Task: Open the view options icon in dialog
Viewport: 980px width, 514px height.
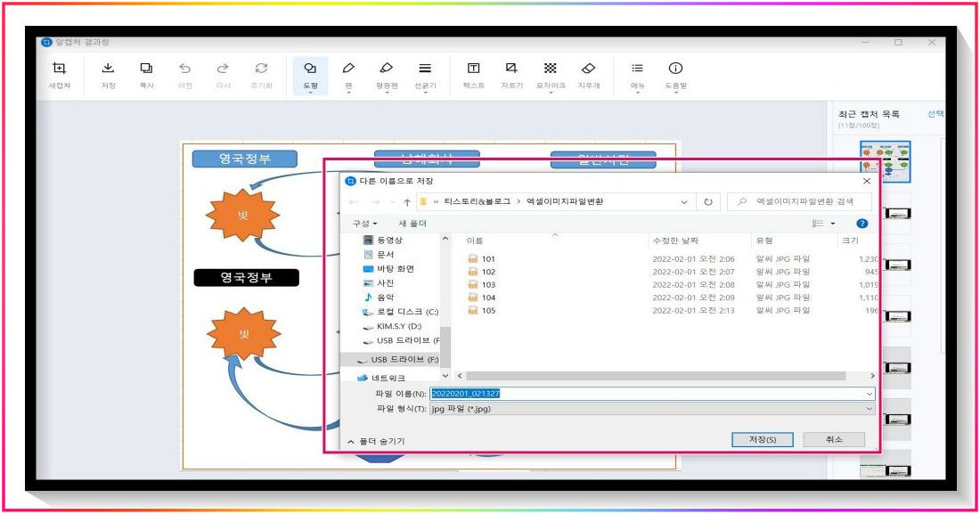Action: pyautogui.click(x=818, y=224)
